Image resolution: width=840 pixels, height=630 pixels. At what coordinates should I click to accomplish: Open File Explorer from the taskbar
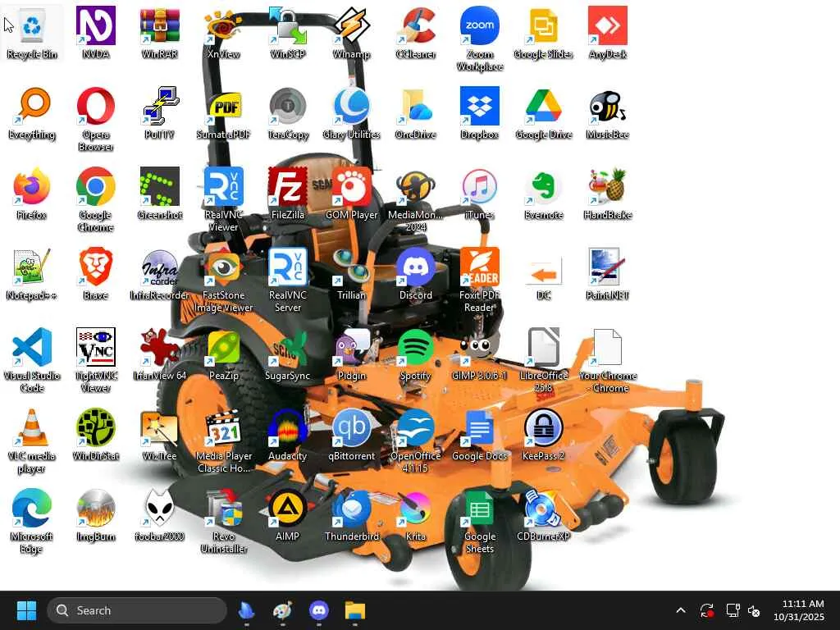[x=354, y=610]
